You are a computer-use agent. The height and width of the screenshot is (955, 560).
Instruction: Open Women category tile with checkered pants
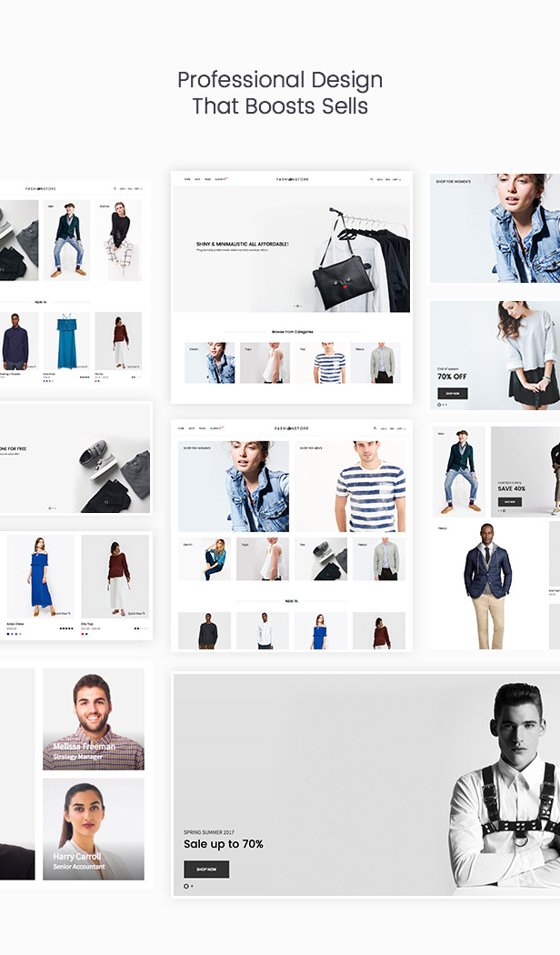(x=119, y=241)
